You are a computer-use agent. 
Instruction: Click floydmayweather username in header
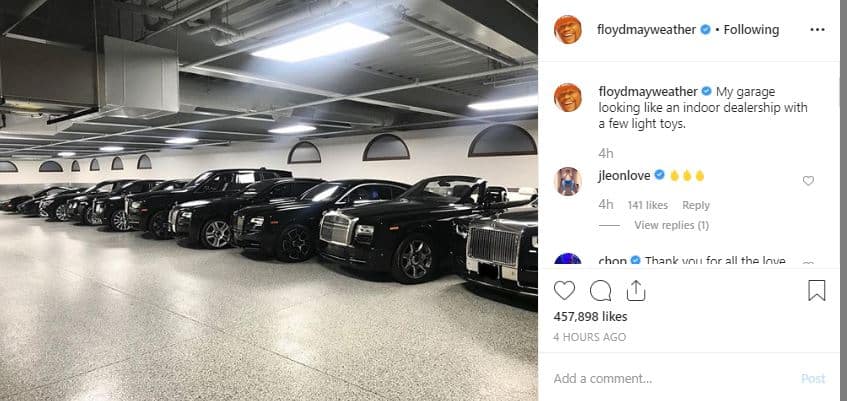[x=646, y=30]
